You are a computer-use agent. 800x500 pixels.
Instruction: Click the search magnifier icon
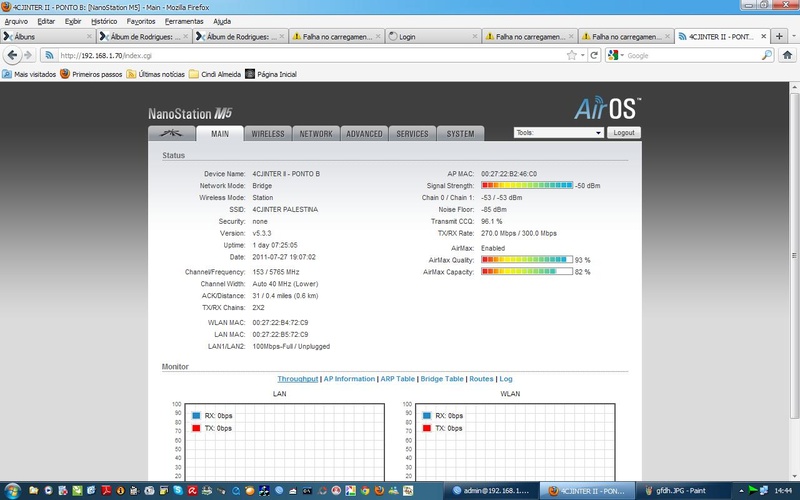766,55
